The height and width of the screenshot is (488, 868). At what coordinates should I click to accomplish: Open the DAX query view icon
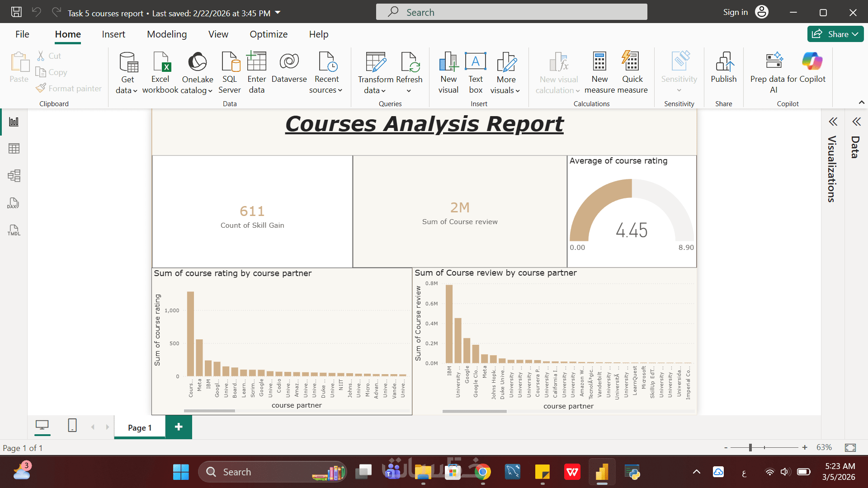click(x=14, y=203)
